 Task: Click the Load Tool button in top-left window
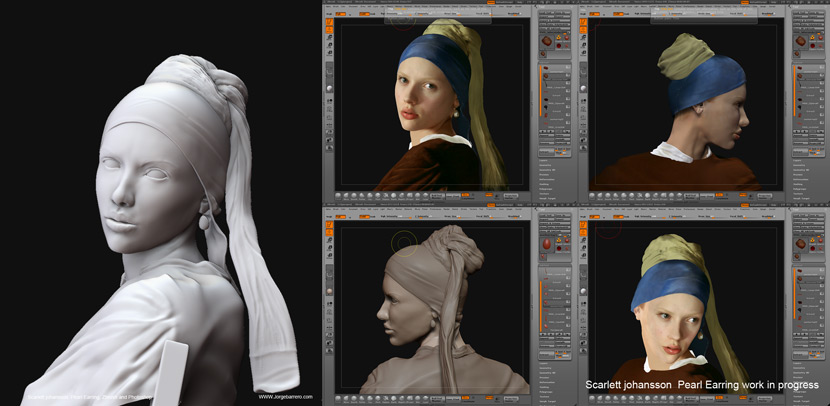coord(547,12)
